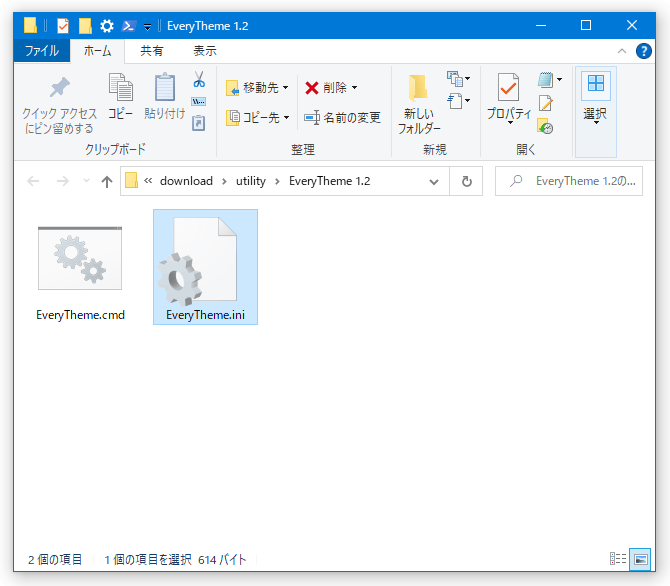Select the EveryTheme.ini file
Viewport: 670px width, 586px height.
(x=206, y=267)
